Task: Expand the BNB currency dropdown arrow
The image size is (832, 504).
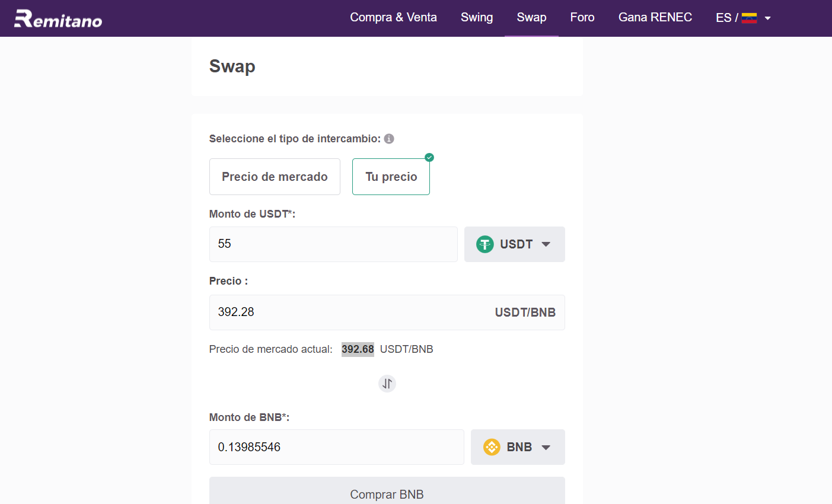Action: pos(546,447)
